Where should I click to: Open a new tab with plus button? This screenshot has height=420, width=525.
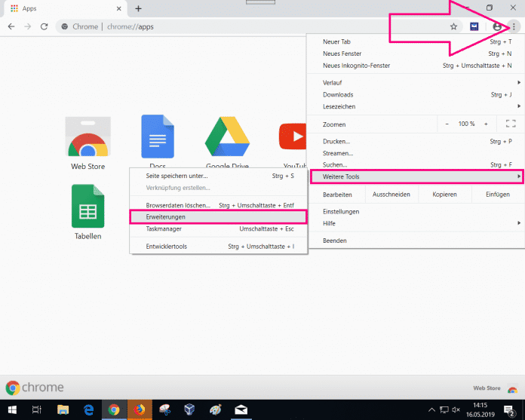138,8
